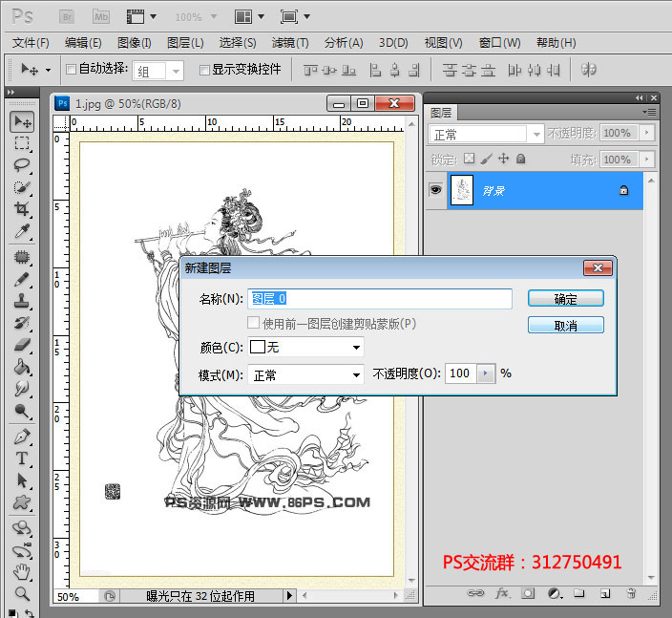Image resolution: width=672 pixels, height=618 pixels.
Task: Toggle lock position icon
Action: (x=504, y=159)
